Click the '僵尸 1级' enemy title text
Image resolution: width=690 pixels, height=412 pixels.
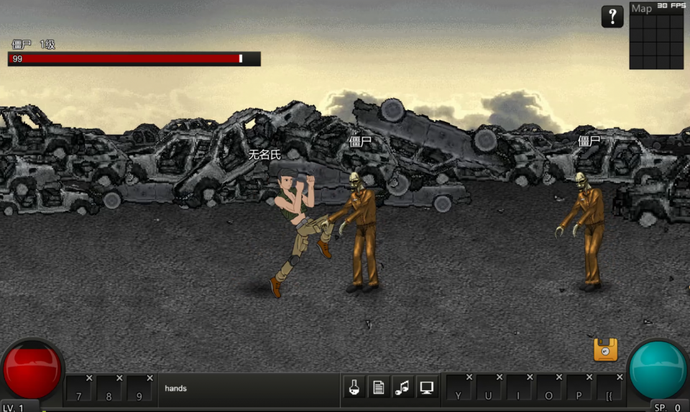click(33, 44)
